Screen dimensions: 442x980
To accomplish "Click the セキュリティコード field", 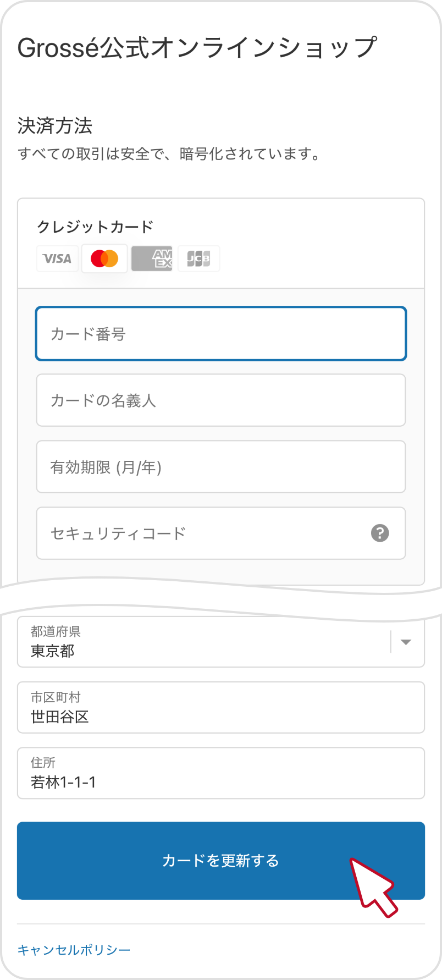I will click(221, 533).
